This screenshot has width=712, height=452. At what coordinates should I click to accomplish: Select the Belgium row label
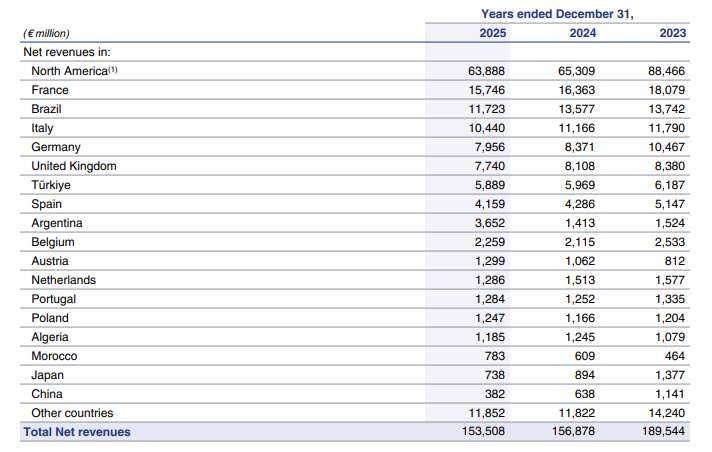(53, 242)
